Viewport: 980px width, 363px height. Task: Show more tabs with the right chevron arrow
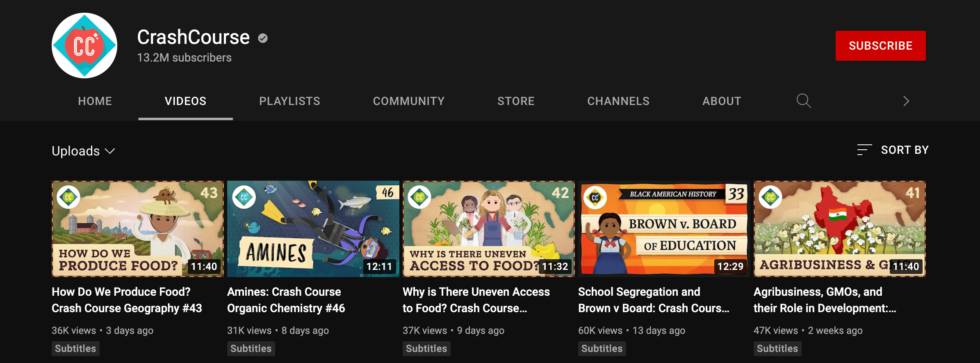(x=906, y=101)
